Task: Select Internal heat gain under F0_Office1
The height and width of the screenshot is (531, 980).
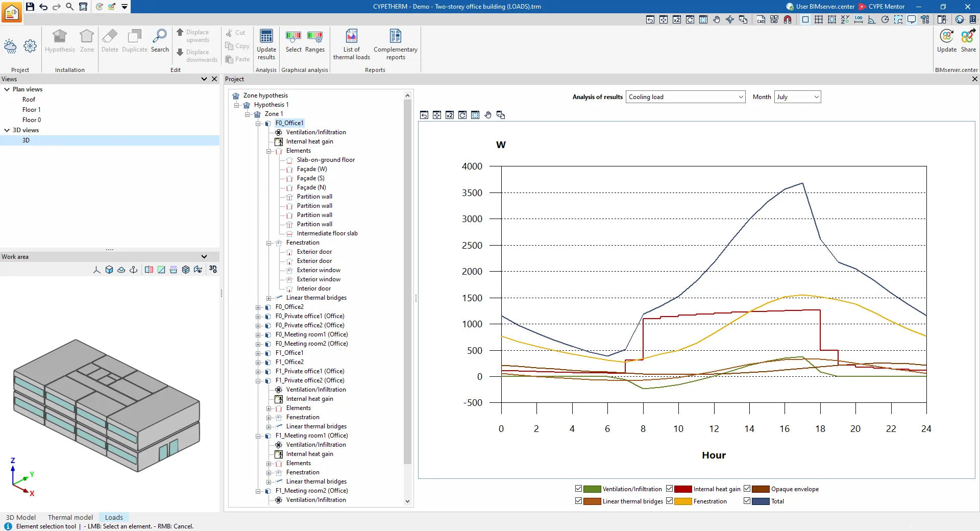Action: [x=309, y=141]
